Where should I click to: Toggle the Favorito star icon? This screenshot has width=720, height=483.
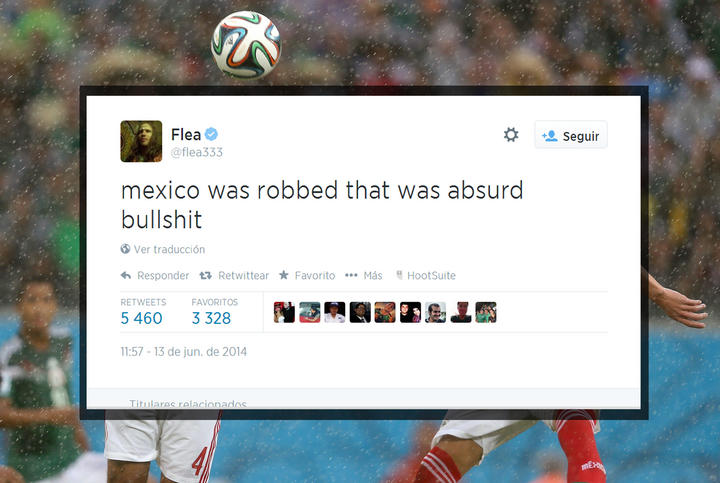(284, 275)
